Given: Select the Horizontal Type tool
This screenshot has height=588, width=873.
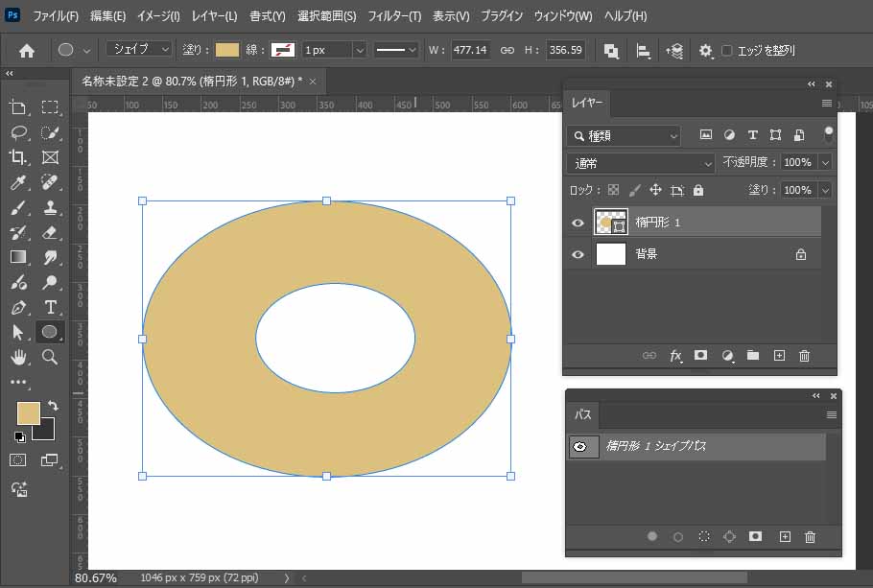Looking at the screenshot, I should (50, 308).
